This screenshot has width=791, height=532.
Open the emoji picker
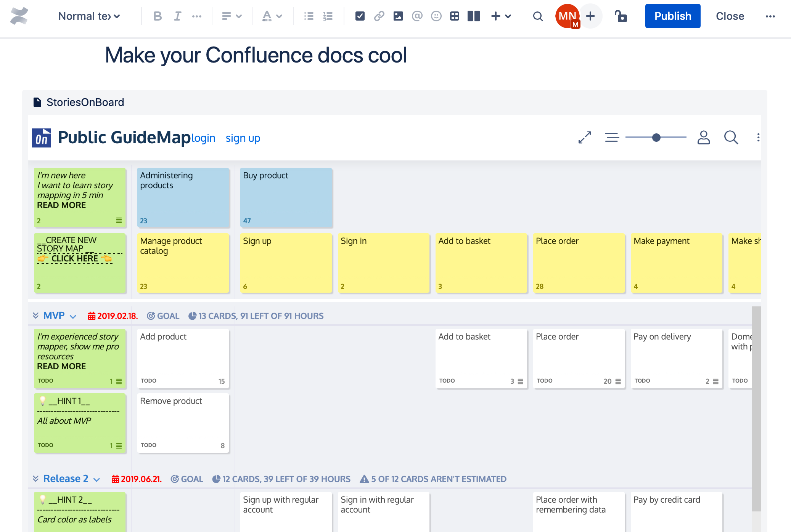coord(436,16)
